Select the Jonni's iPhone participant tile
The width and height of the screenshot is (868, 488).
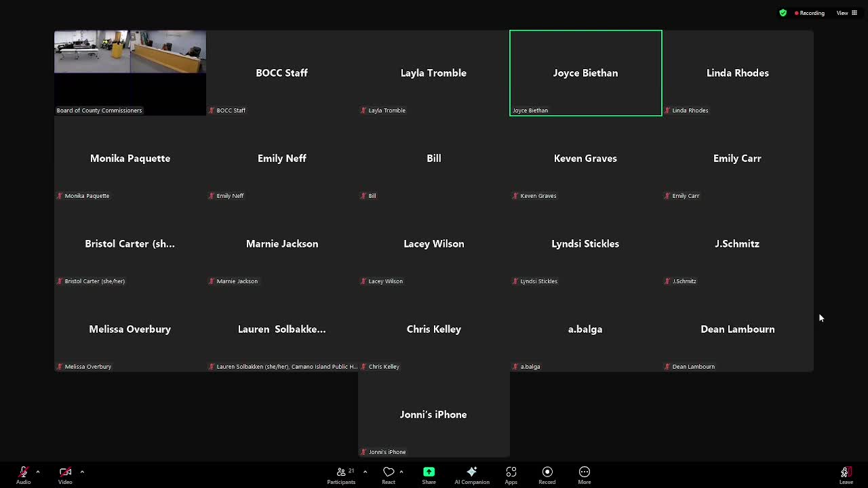[434, 415]
